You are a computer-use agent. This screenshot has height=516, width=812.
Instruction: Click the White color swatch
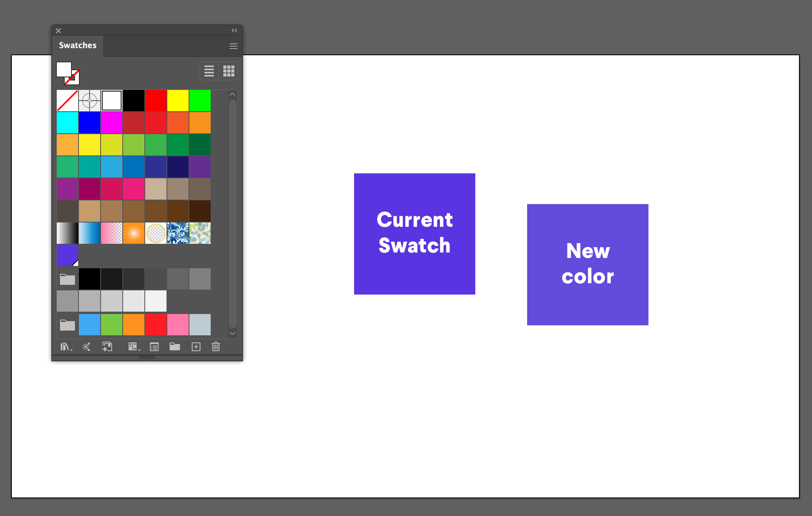pyautogui.click(x=111, y=100)
